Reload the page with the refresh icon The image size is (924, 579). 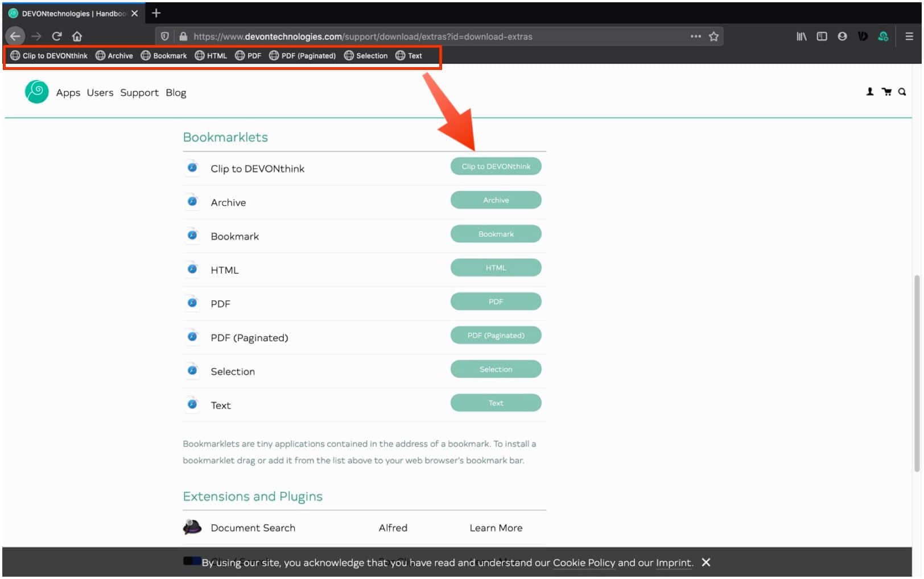coord(56,36)
